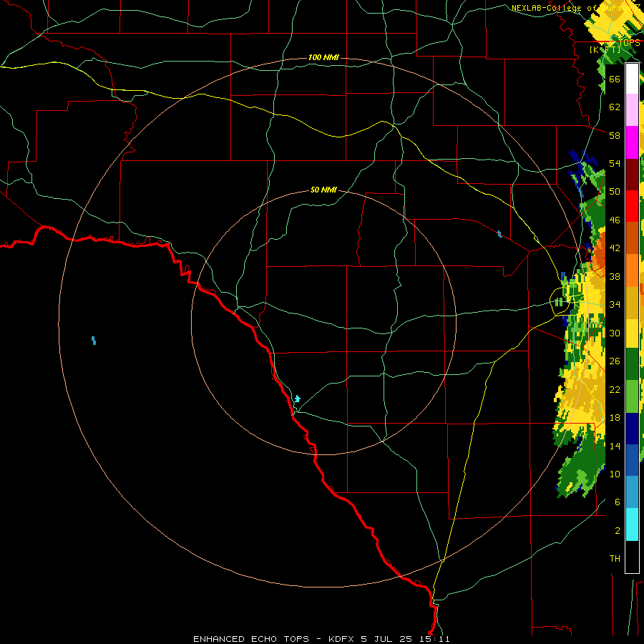Click the white swatch at the legend top
This screenshot has height=644, width=644.
[x=632, y=79]
